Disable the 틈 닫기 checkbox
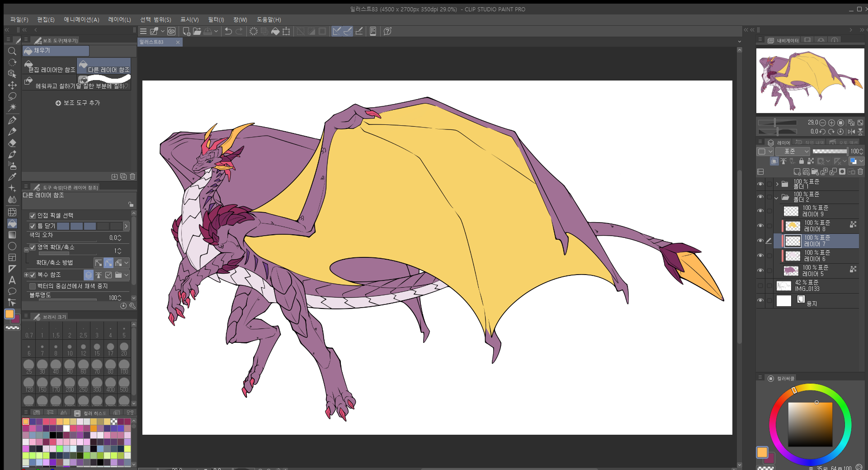Viewport: 868px width, 470px height. click(x=33, y=226)
